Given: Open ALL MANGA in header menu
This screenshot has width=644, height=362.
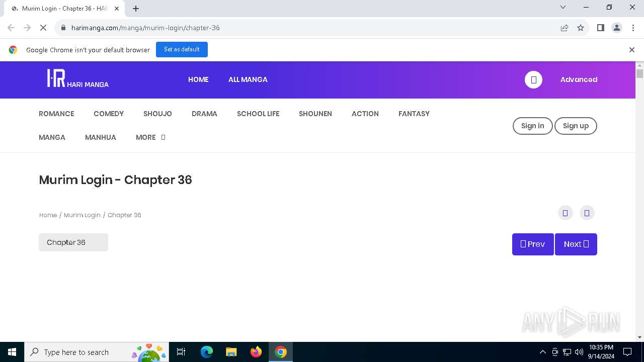Looking at the screenshot, I should (x=248, y=79).
